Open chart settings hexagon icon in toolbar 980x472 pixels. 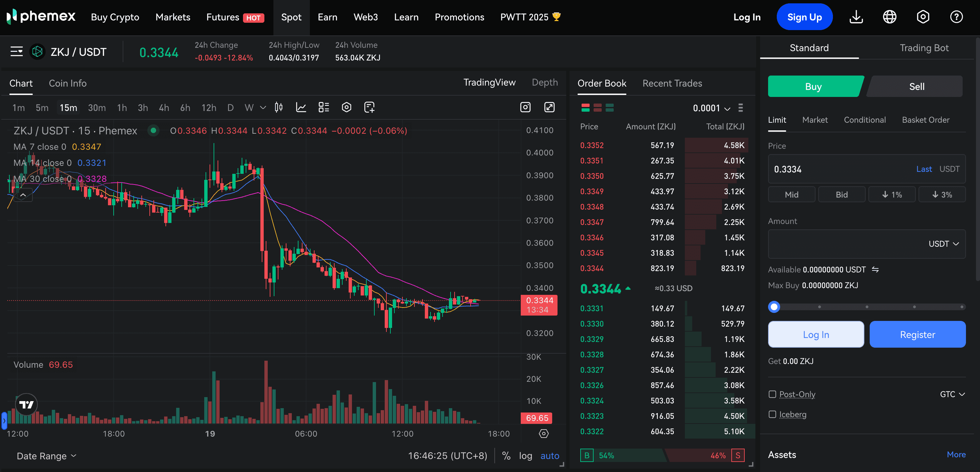[346, 108]
